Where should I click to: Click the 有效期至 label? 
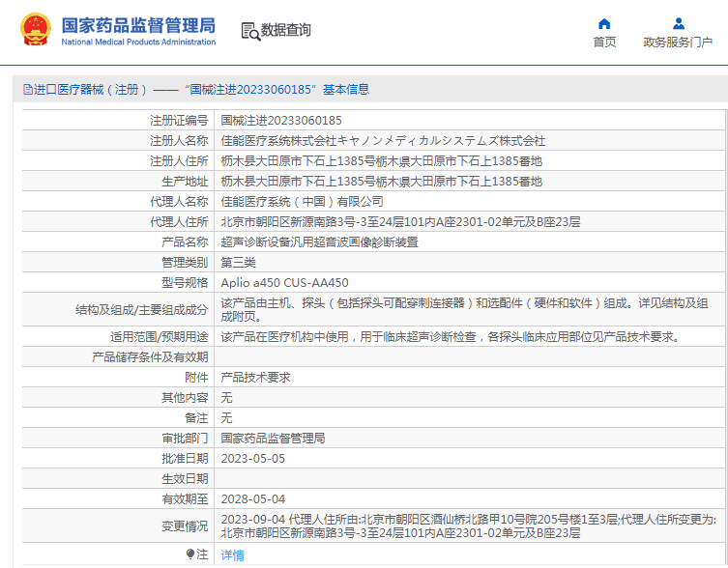click(x=185, y=499)
